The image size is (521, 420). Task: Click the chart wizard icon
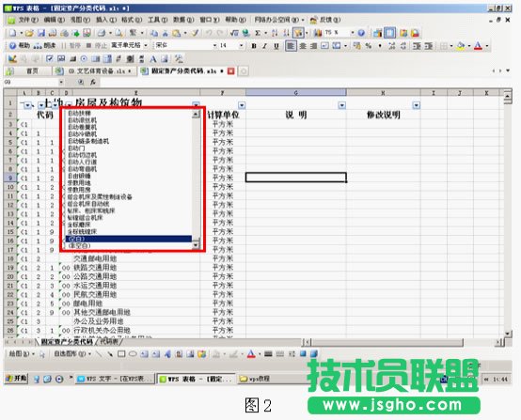(x=318, y=33)
